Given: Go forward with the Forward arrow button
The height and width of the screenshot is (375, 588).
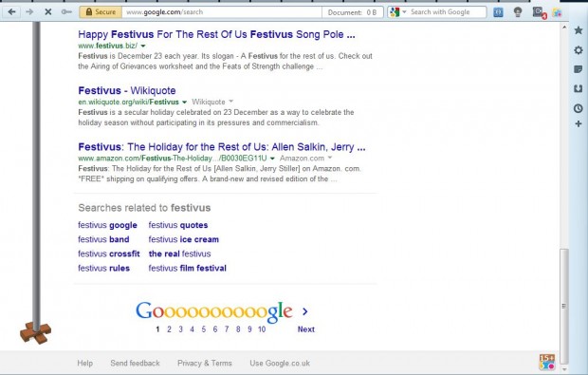Looking at the screenshot, I should coord(29,12).
